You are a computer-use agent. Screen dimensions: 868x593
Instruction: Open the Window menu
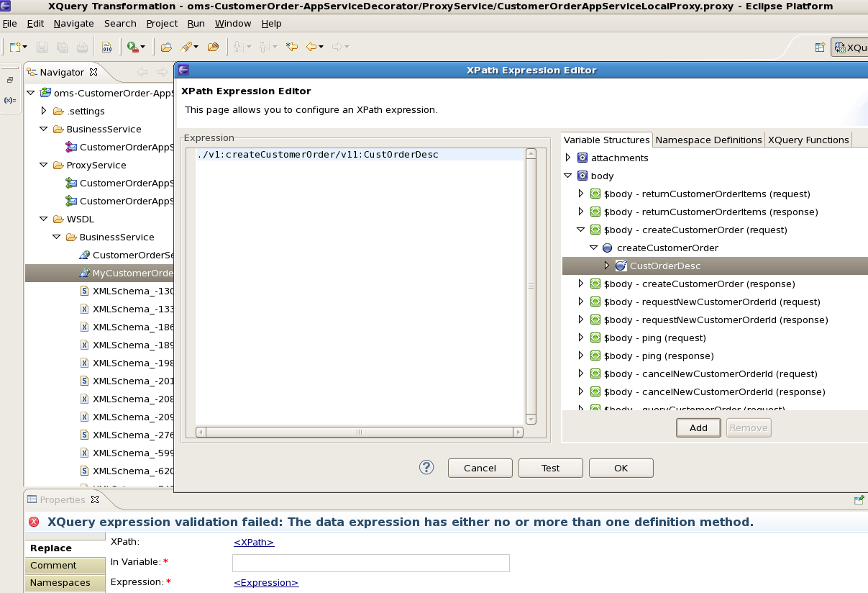pos(233,23)
